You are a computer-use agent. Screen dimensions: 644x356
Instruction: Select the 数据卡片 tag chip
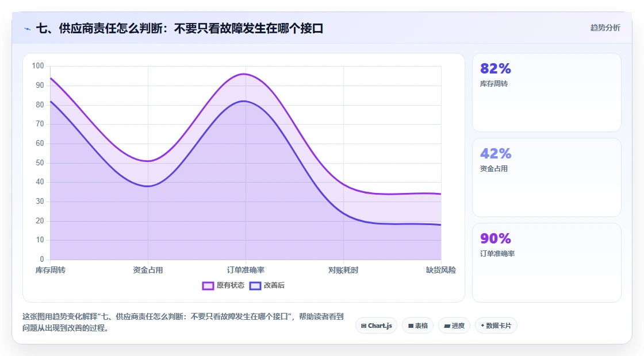tap(496, 326)
